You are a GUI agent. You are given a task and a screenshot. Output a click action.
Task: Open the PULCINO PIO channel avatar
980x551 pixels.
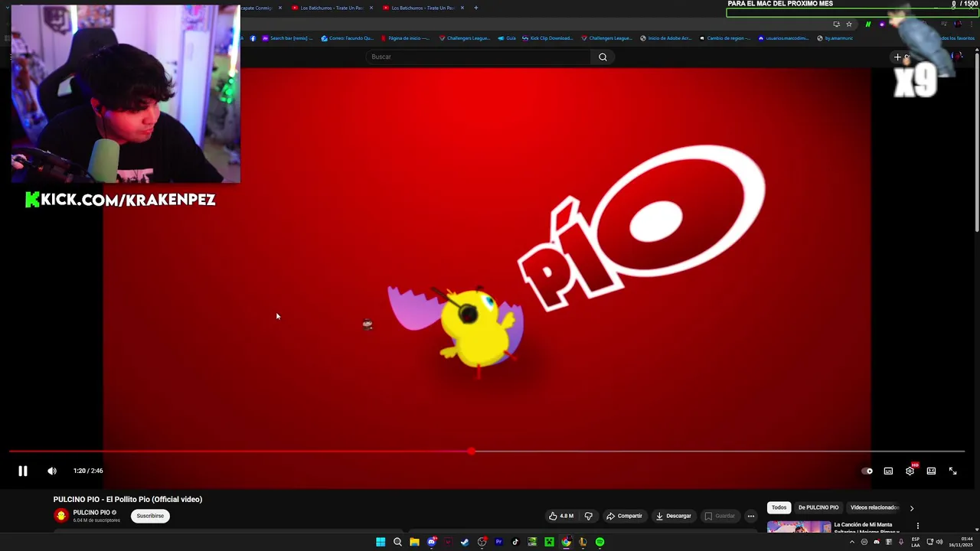click(61, 515)
